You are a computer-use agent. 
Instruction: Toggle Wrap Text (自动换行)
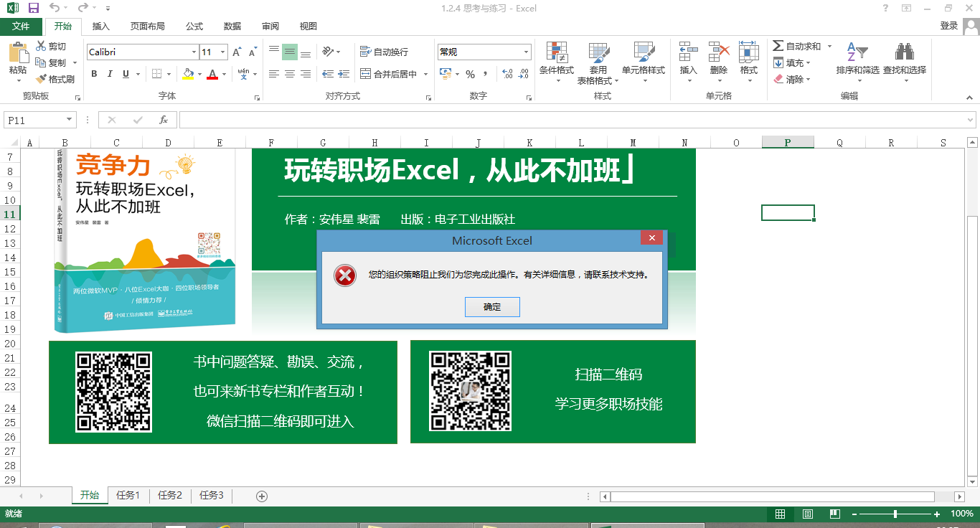385,52
